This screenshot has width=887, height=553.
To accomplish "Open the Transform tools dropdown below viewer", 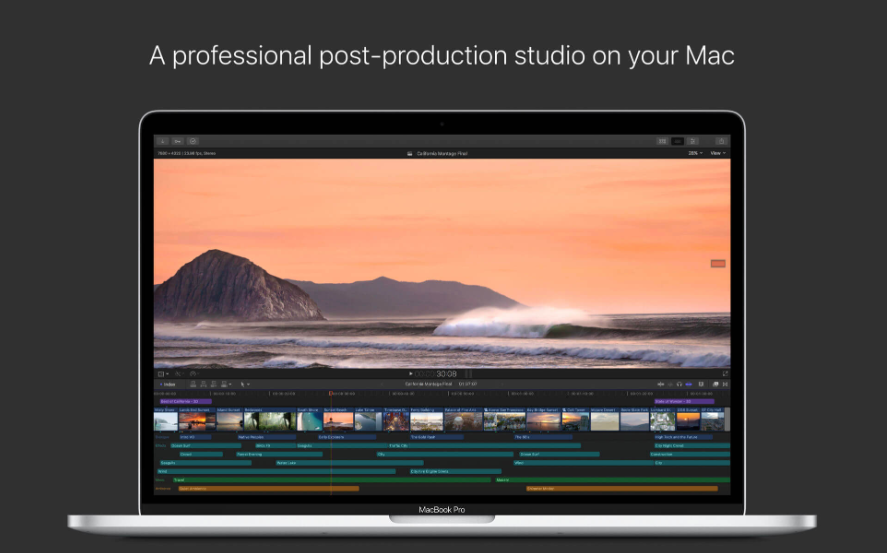I will tap(163, 374).
